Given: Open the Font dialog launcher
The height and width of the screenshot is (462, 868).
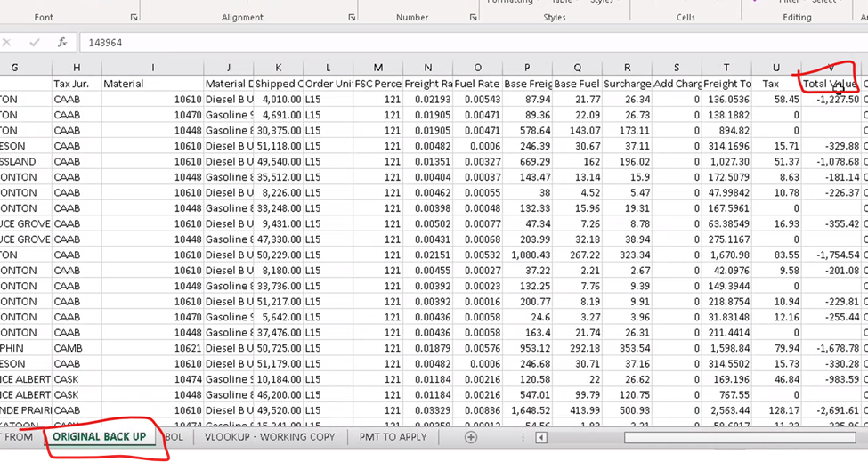Looking at the screenshot, I should pyautogui.click(x=134, y=18).
